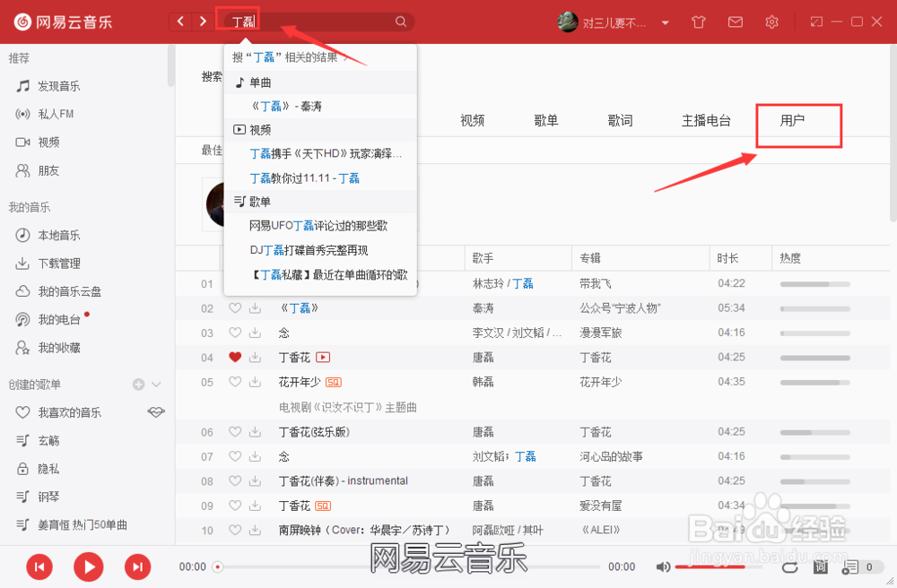The width and height of the screenshot is (897, 588).
Task: Click the playback progress bar
Action: click(x=406, y=566)
